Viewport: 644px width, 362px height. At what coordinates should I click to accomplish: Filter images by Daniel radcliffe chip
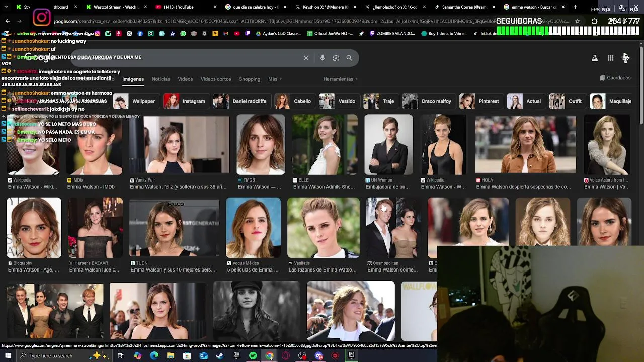[241, 101]
